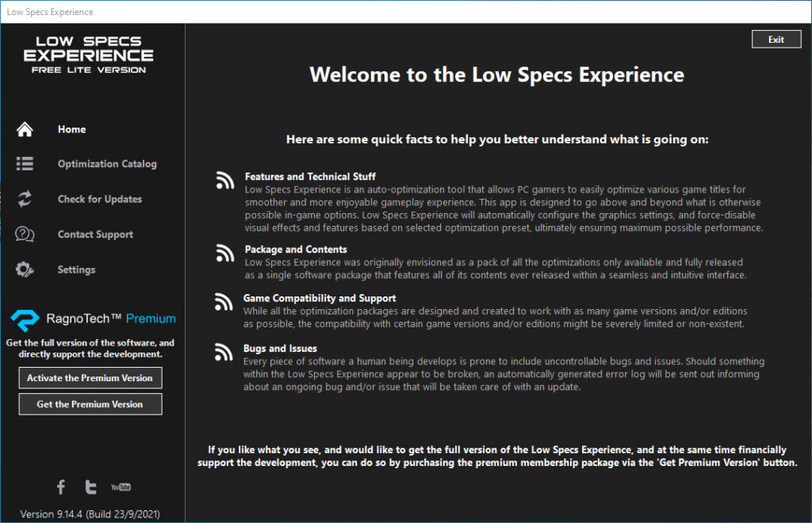The image size is (812, 523).
Task: Open the Facebook social icon
Action: [x=61, y=487]
